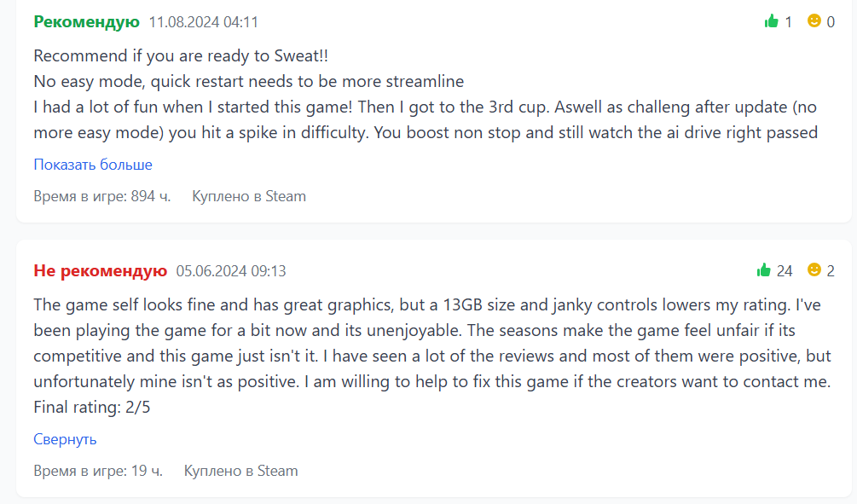Click the red 'Не рекомендую' label
857x504 pixels.
(100, 271)
